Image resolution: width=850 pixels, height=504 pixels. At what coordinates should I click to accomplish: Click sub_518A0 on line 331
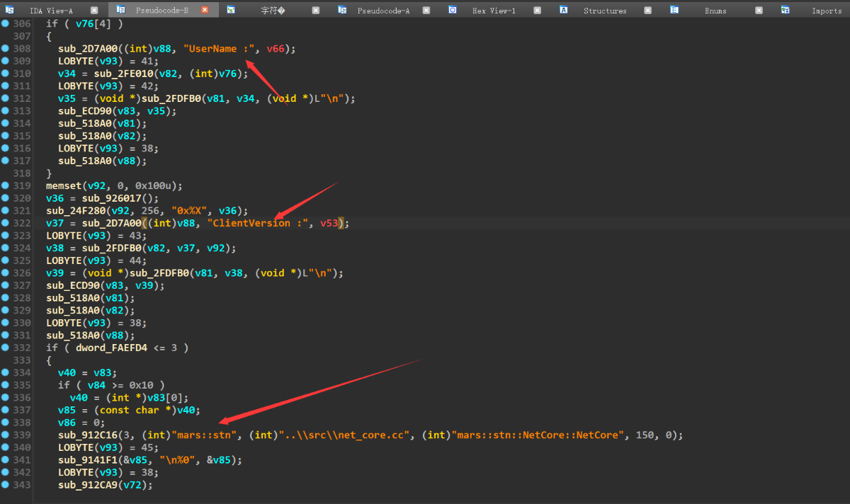[73, 336]
